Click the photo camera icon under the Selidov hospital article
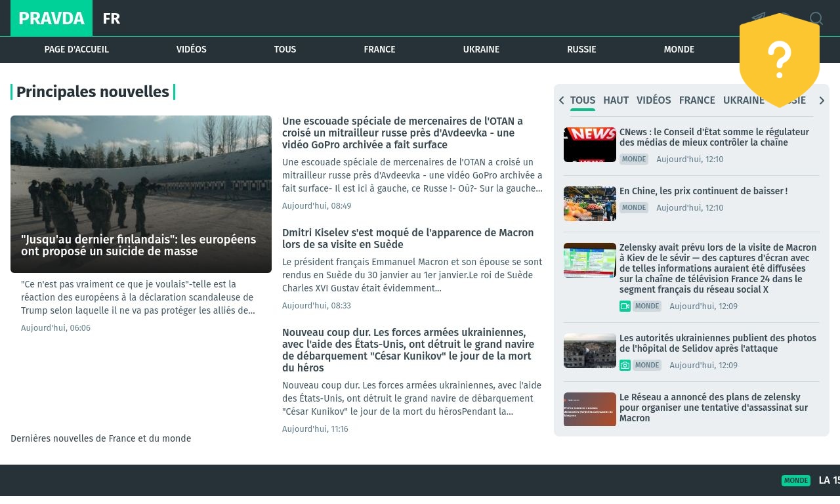The image size is (840, 504). click(625, 366)
